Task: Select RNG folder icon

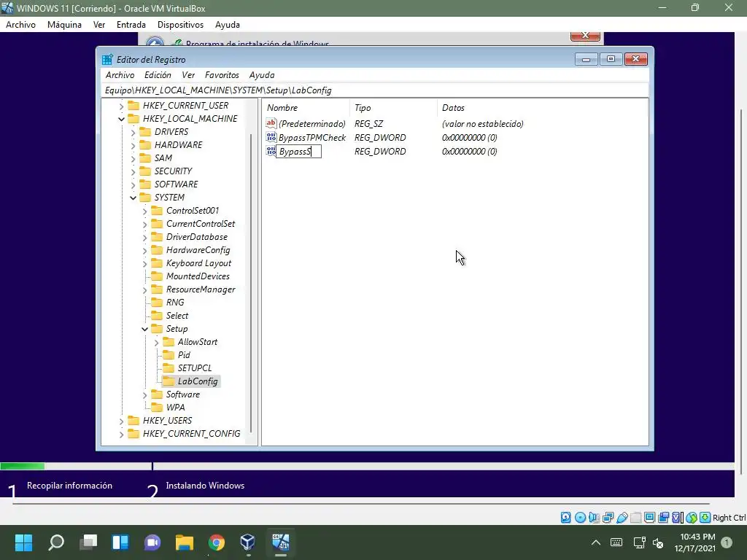Action: [157, 302]
